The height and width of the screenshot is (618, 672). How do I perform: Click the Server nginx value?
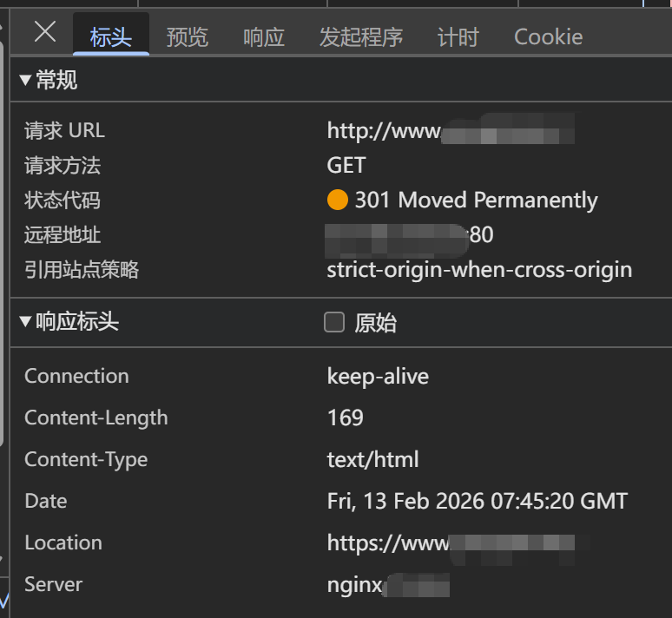click(x=354, y=585)
